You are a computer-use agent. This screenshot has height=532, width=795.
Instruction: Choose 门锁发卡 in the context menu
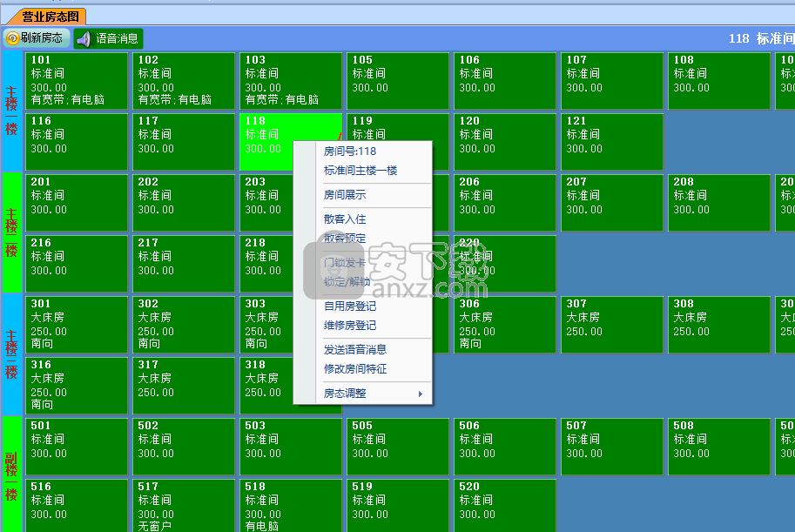tap(345, 263)
